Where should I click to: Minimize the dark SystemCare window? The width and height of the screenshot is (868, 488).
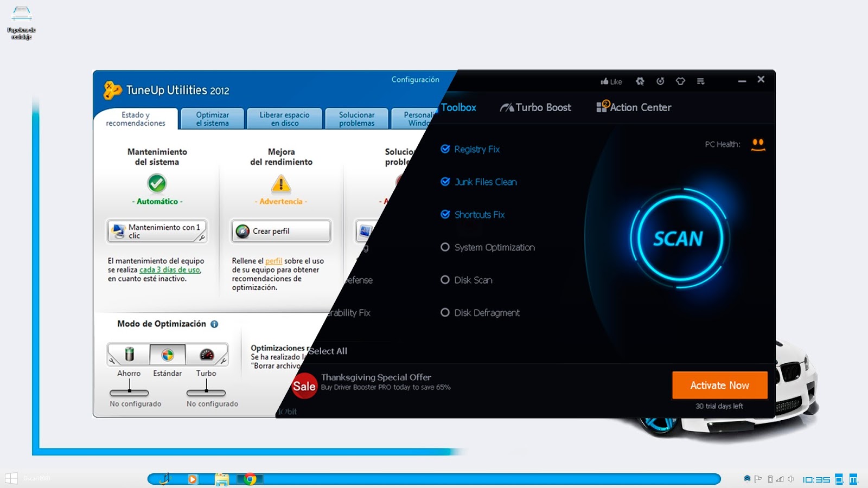coord(742,81)
